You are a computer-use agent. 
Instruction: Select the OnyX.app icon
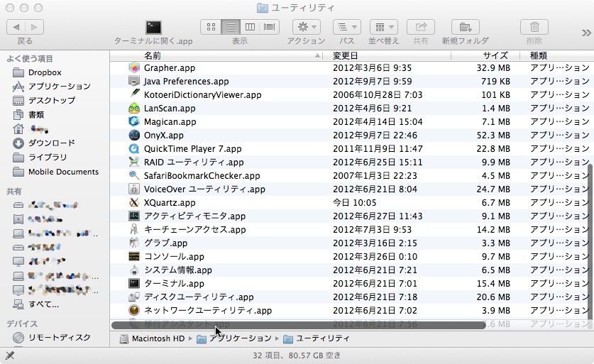coord(135,136)
